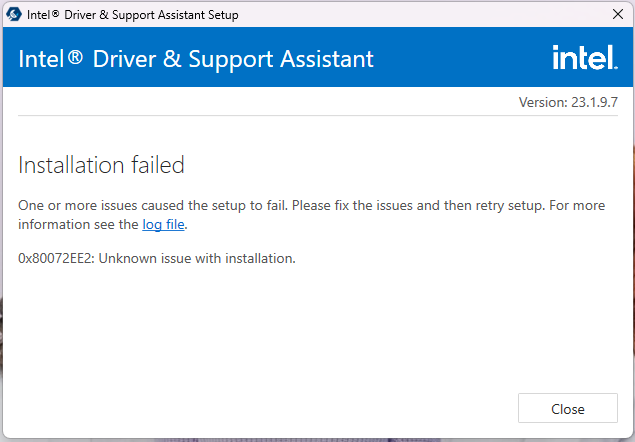Click the registered trademark symbol in banner title
635x442 pixels.
[x=75, y=57]
